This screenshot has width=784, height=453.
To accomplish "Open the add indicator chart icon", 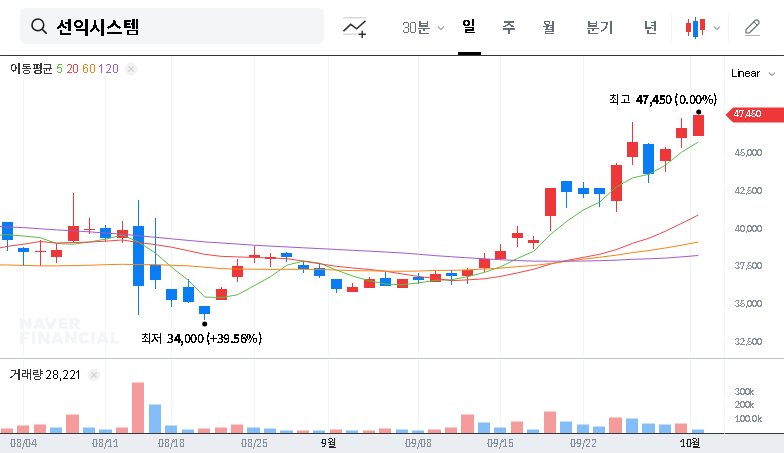I will coord(355,28).
